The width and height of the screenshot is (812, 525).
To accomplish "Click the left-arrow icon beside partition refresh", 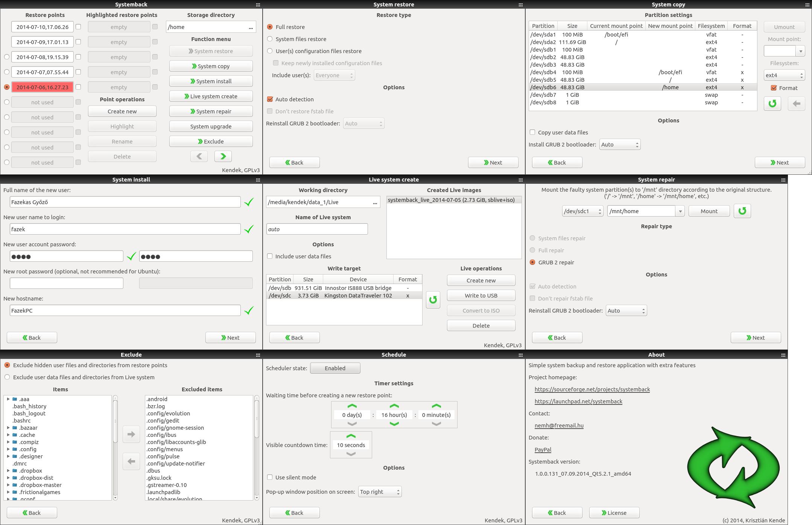I will (796, 104).
